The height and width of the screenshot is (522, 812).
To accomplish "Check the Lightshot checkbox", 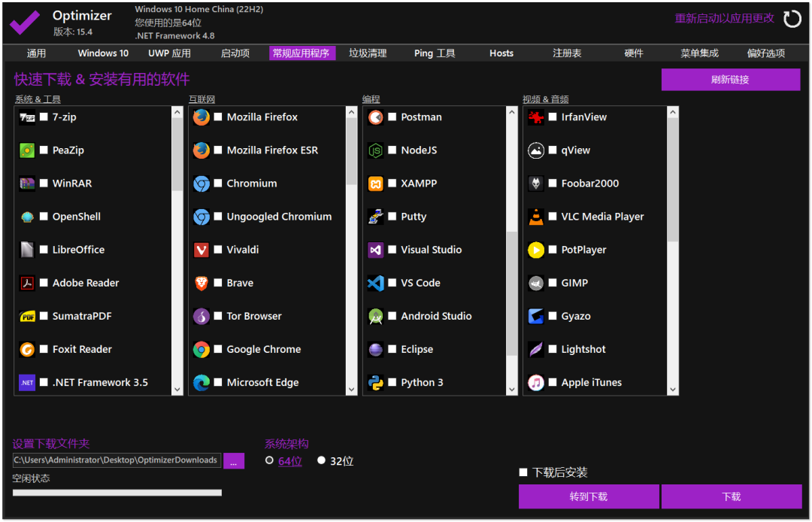I will 553,349.
